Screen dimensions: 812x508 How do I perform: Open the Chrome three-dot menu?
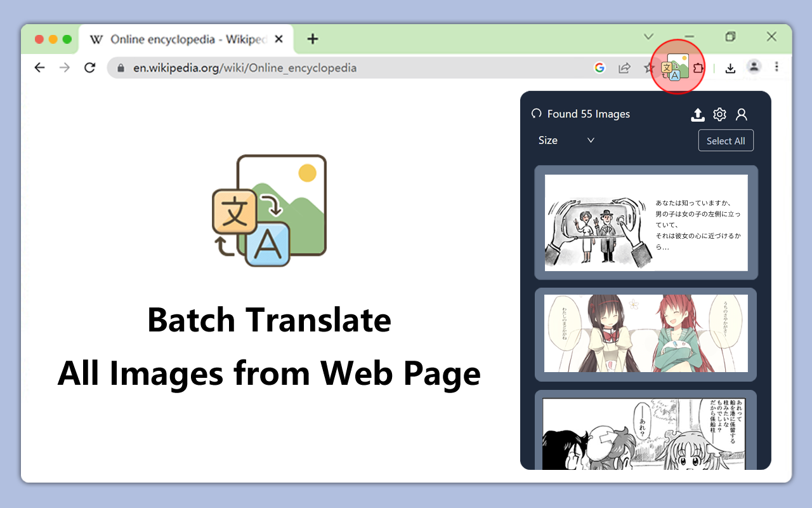(776, 67)
